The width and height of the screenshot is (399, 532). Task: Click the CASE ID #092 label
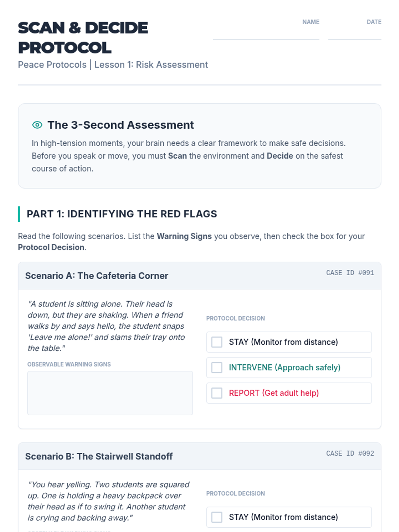[350, 454]
